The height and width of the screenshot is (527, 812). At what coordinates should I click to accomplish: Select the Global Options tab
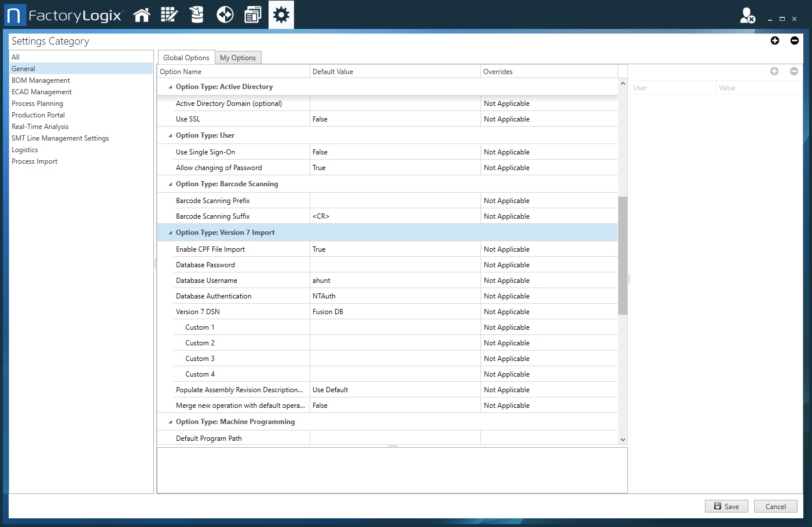coord(186,58)
